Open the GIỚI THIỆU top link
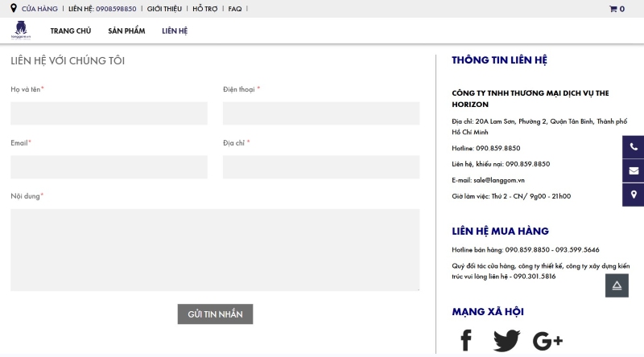Viewport: 644px width, 357px height. pyautogui.click(x=164, y=9)
